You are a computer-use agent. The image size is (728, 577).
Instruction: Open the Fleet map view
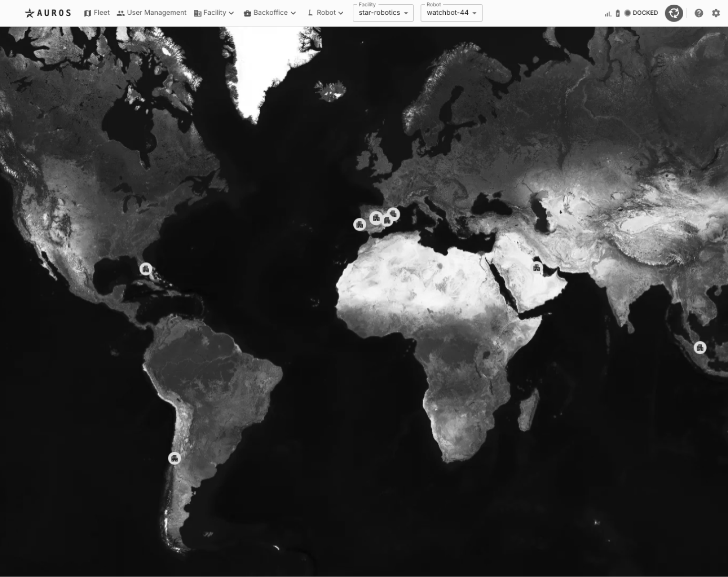[x=97, y=13]
